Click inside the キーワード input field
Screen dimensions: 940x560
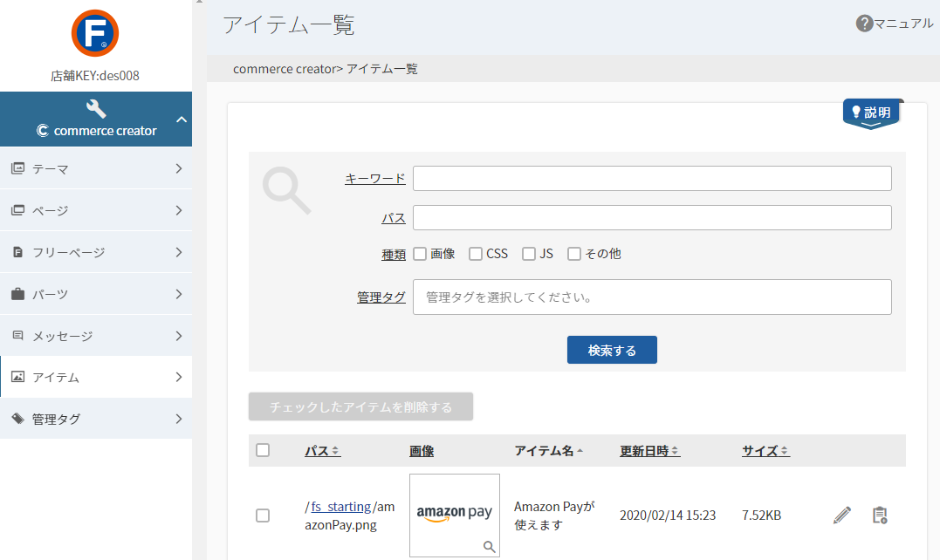point(652,178)
